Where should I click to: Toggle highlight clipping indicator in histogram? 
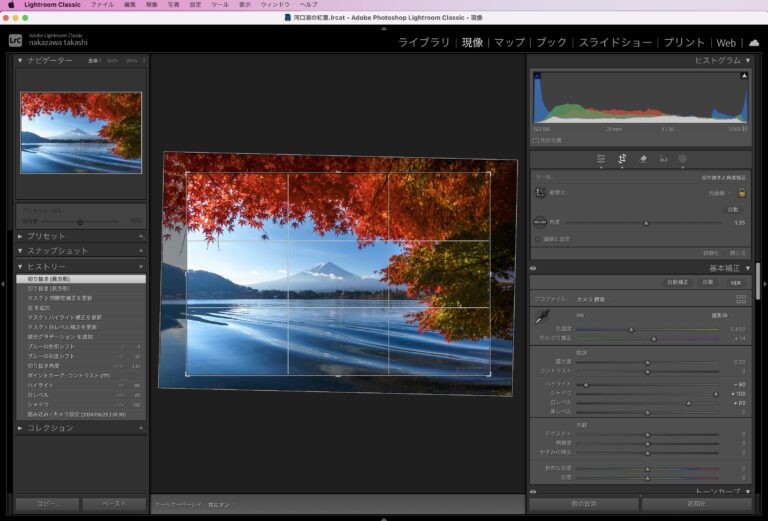coord(744,75)
